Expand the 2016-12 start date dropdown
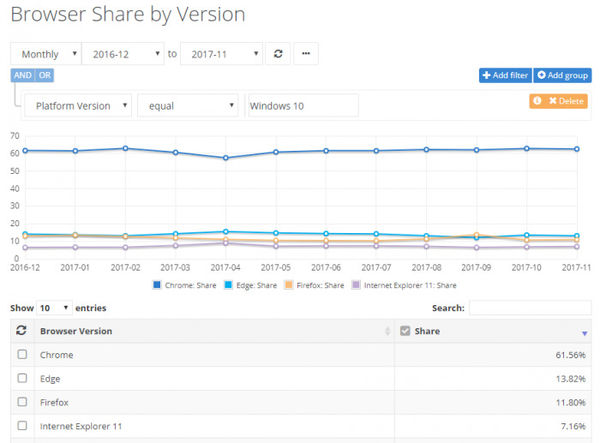The width and height of the screenshot is (600, 443). coord(122,53)
